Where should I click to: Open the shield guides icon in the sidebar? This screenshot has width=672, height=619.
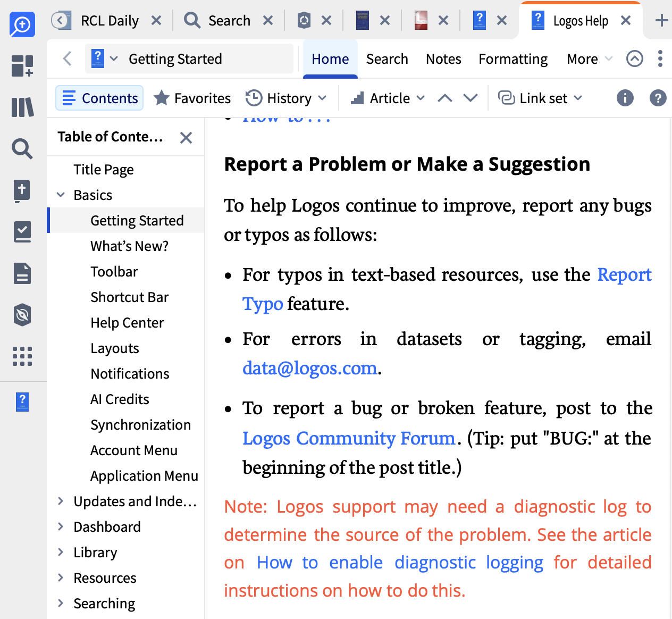[22, 315]
